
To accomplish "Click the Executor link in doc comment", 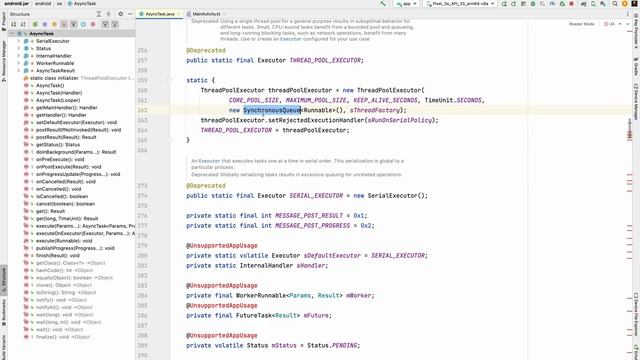I will (291, 39).
